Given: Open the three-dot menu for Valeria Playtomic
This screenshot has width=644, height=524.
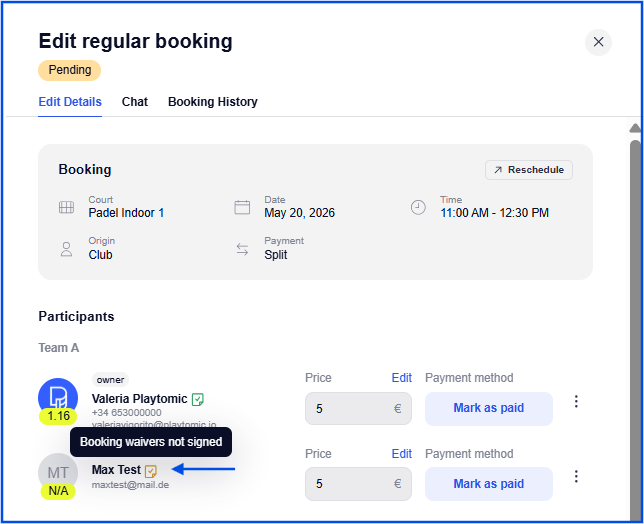Looking at the screenshot, I should [576, 401].
